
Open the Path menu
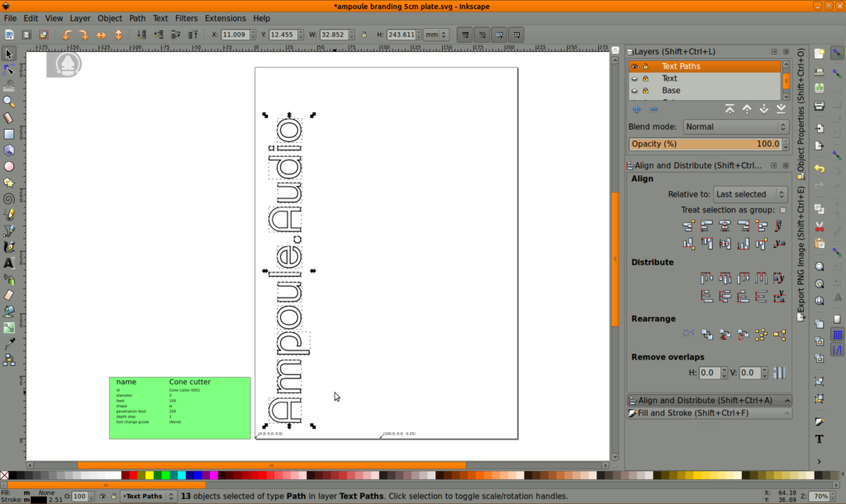pyautogui.click(x=137, y=18)
